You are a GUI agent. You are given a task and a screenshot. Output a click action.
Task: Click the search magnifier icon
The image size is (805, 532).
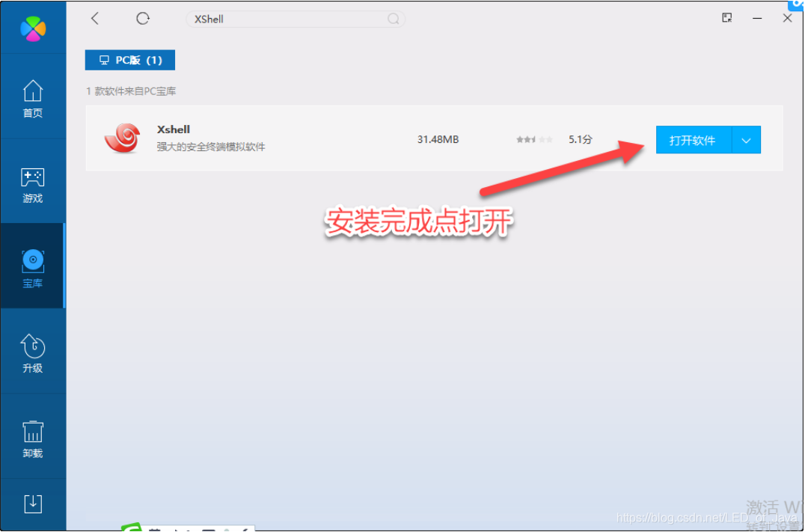point(394,19)
